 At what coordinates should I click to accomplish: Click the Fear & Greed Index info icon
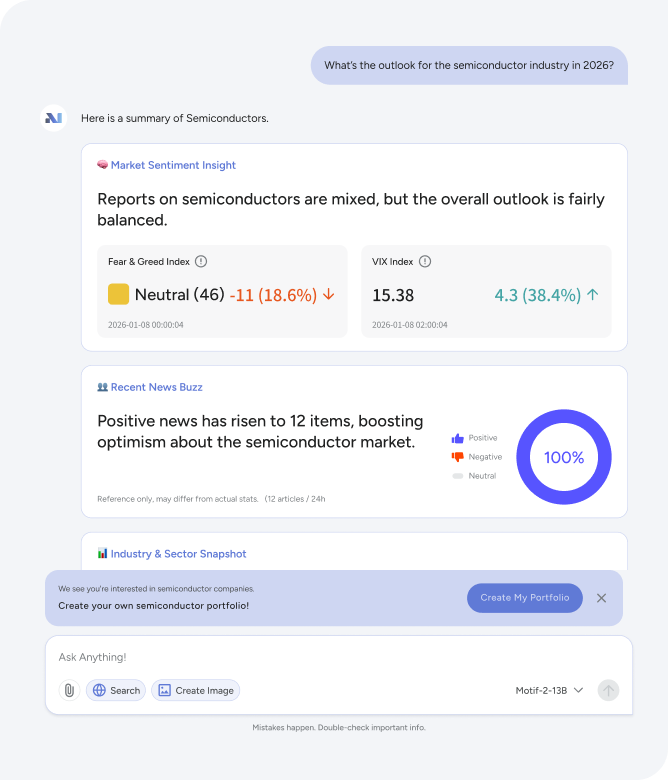tap(201, 261)
